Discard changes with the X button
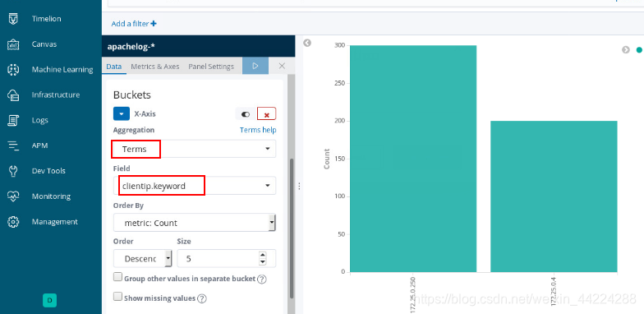The height and width of the screenshot is (314, 644). click(282, 66)
